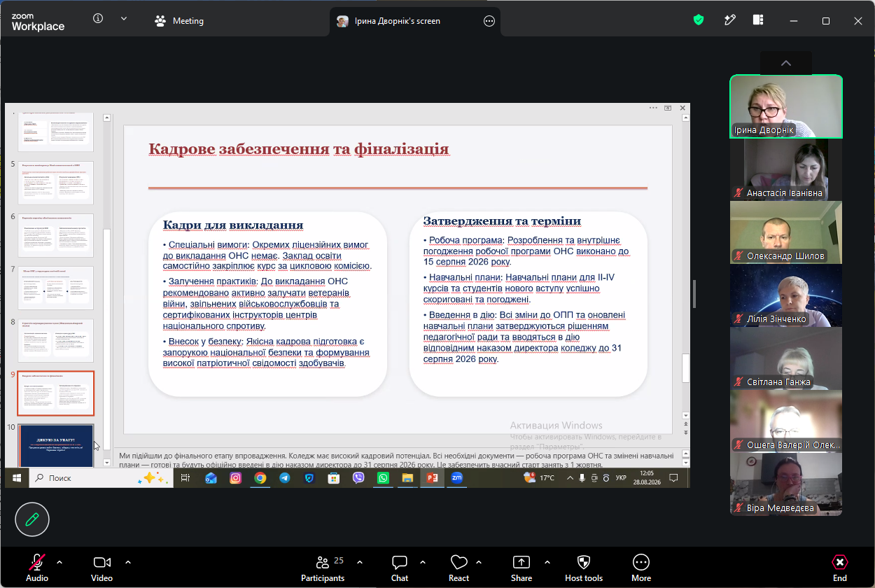Open Viber from the taskbar
Viewport: 875px width, 588px height.
click(x=358, y=477)
